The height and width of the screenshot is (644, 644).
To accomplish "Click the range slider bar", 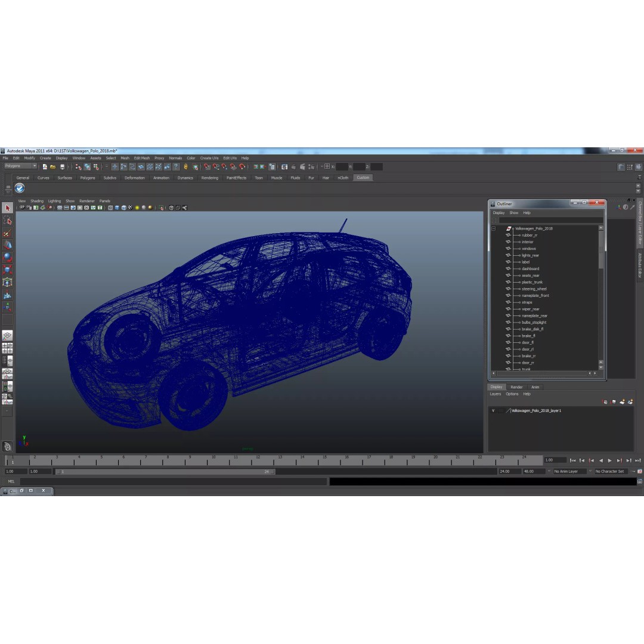I will (165, 472).
